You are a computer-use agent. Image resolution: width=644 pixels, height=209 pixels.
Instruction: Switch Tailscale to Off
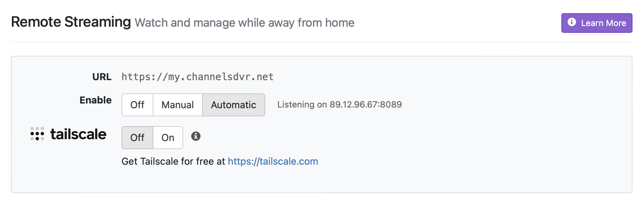point(137,137)
